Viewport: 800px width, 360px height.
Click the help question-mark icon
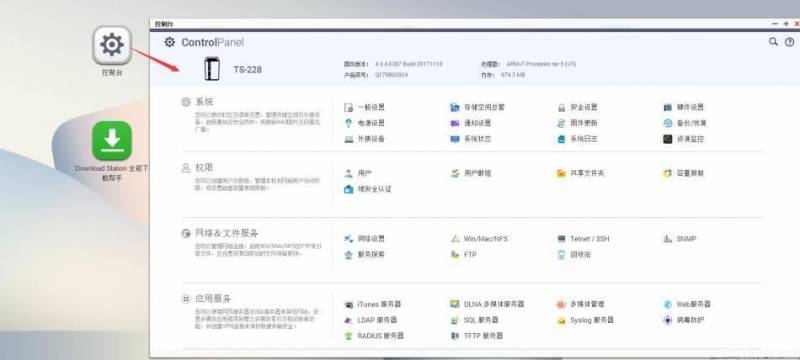coord(789,42)
